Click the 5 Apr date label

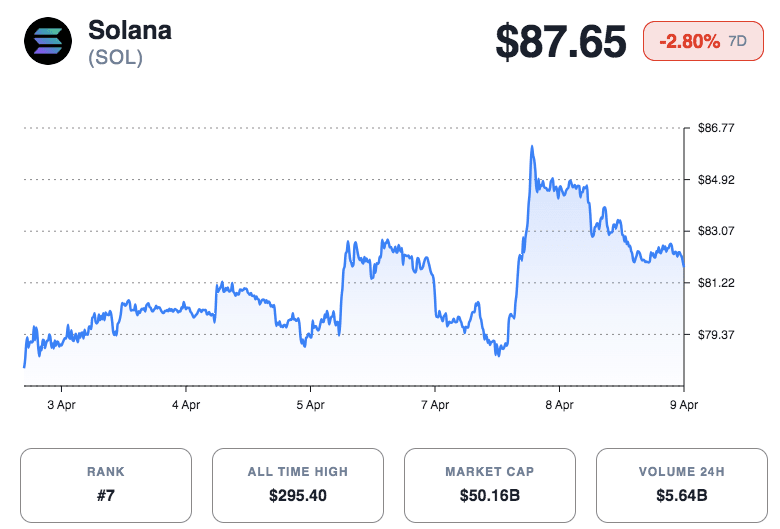(310, 405)
